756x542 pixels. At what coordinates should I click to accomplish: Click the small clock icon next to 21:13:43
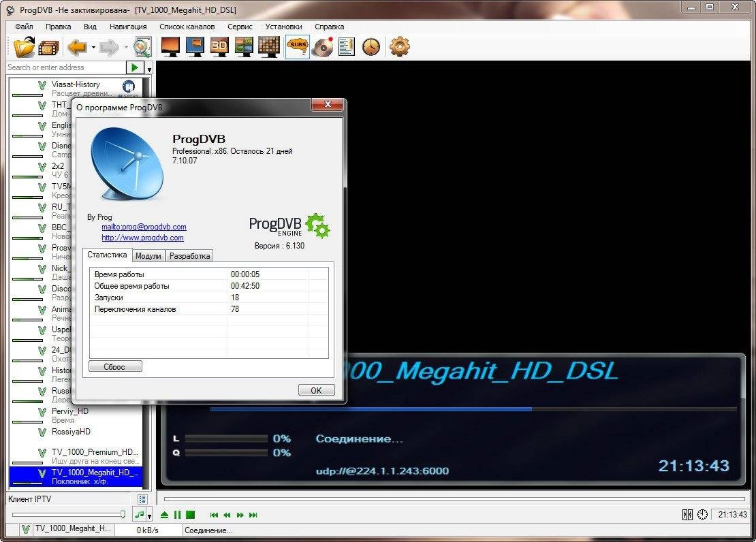(702, 515)
